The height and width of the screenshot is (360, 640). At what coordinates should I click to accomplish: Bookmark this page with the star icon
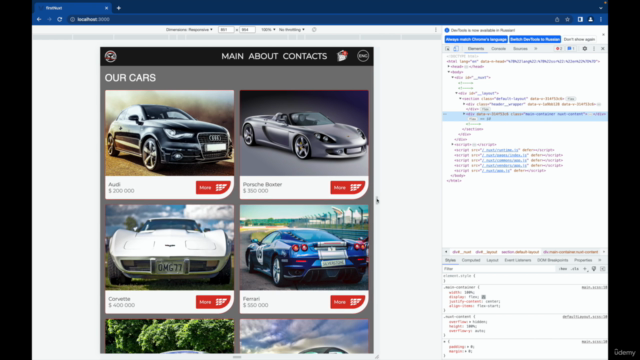click(x=567, y=19)
